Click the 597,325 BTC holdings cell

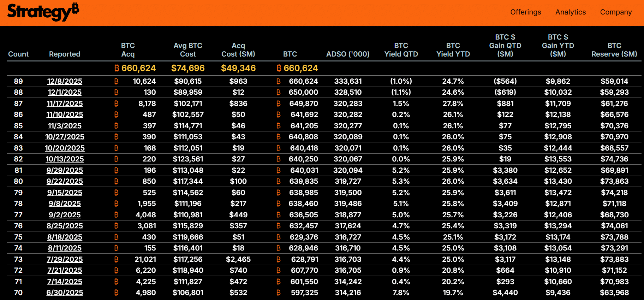[304, 293]
